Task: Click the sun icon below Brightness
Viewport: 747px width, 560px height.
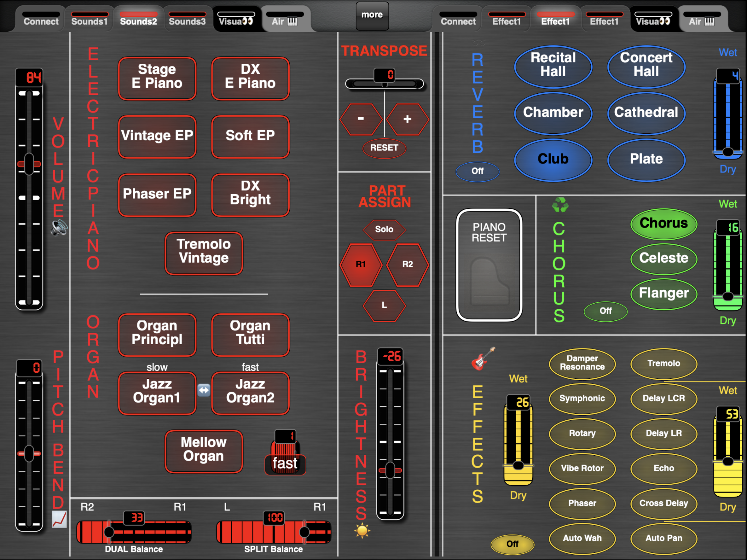Action: click(362, 530)
